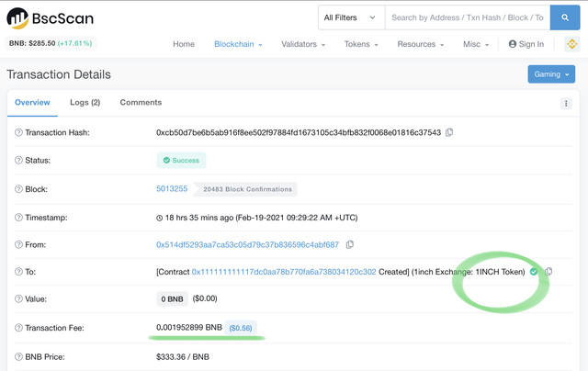Switch to the Logs (2) tab
Viewport: 588px width, 371px height.
point(85,103)
